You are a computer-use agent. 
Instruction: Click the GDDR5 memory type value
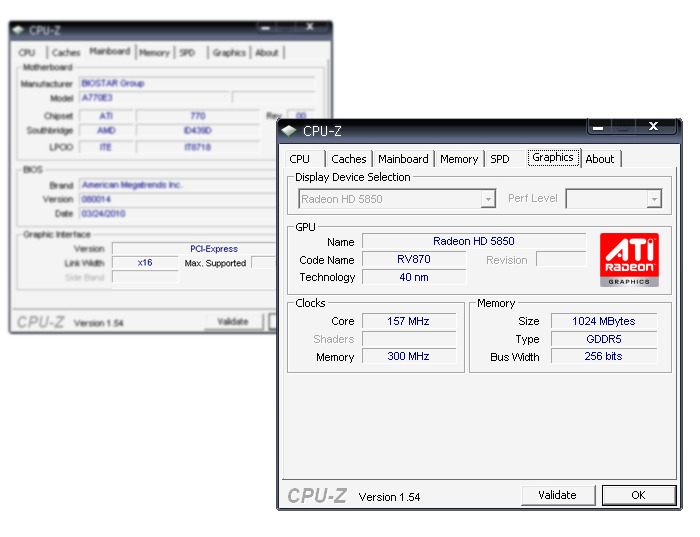(x=604, y=339)
